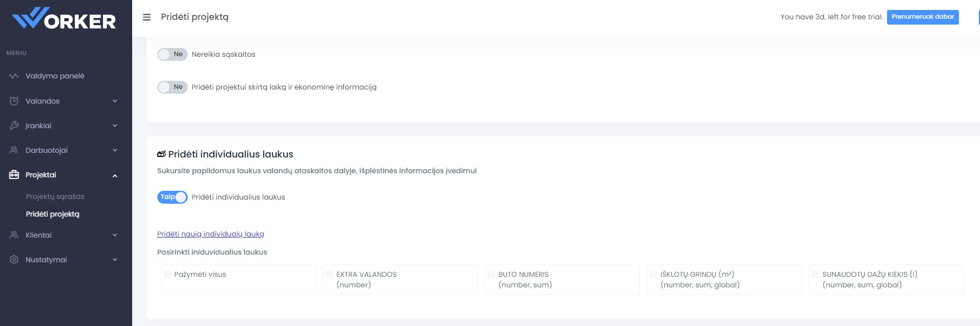Collapse the Projektai menu chevron

[115, 176]
